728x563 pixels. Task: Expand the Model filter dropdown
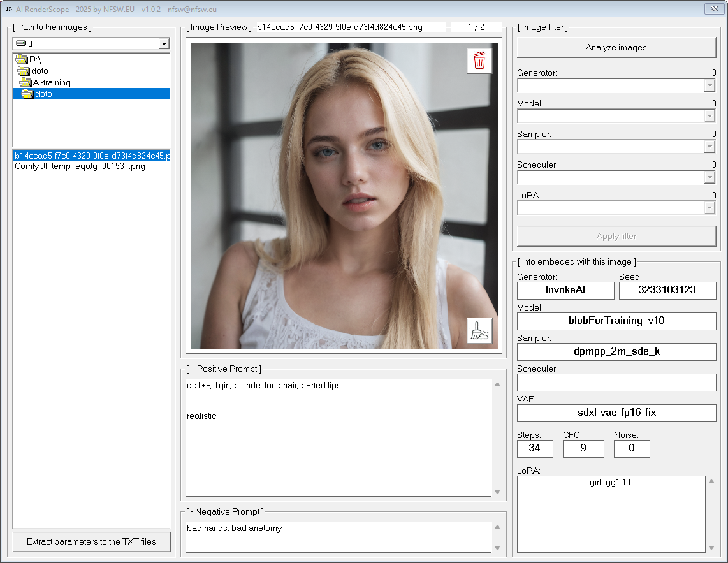click(x=710, y=116)
